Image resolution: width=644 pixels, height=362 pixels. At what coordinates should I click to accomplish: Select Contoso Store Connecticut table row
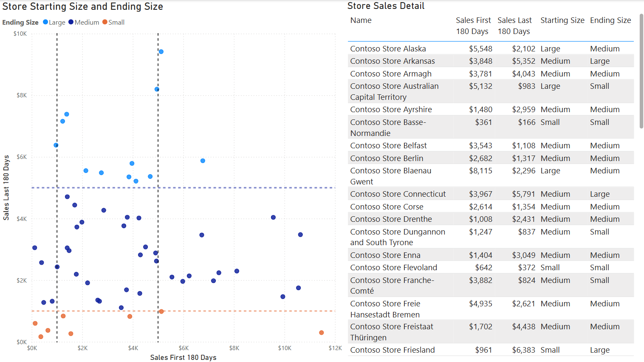tap(398, 194)
